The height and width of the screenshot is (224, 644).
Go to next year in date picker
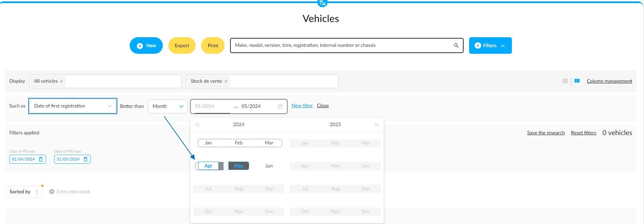[376, 125]
